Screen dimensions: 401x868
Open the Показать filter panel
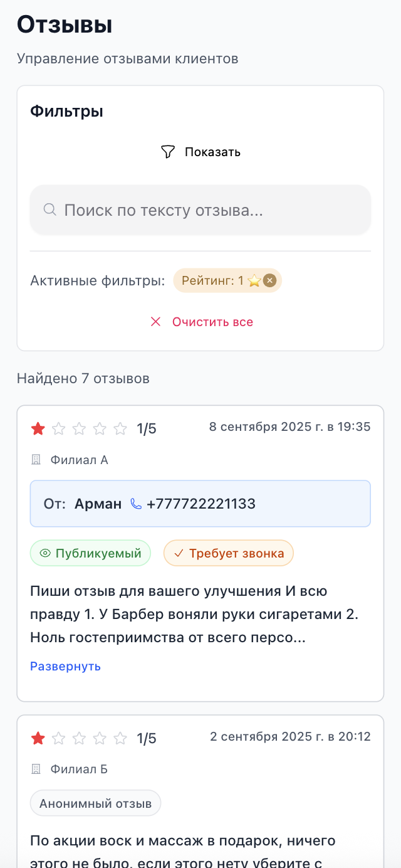point(200,151)
